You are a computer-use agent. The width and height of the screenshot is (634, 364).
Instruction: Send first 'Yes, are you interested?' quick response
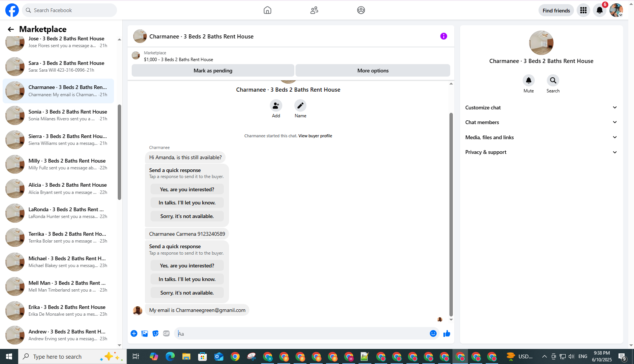[x=187, y=189]
